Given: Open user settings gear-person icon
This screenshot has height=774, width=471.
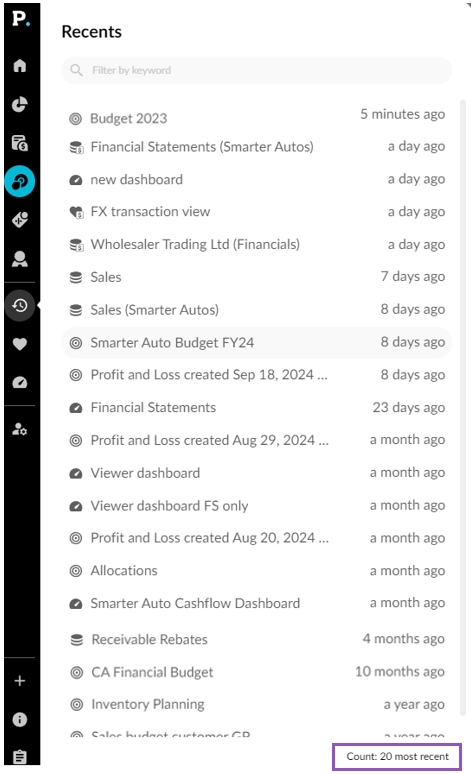Looking at the screenshot, I should (x=20, y=429).
